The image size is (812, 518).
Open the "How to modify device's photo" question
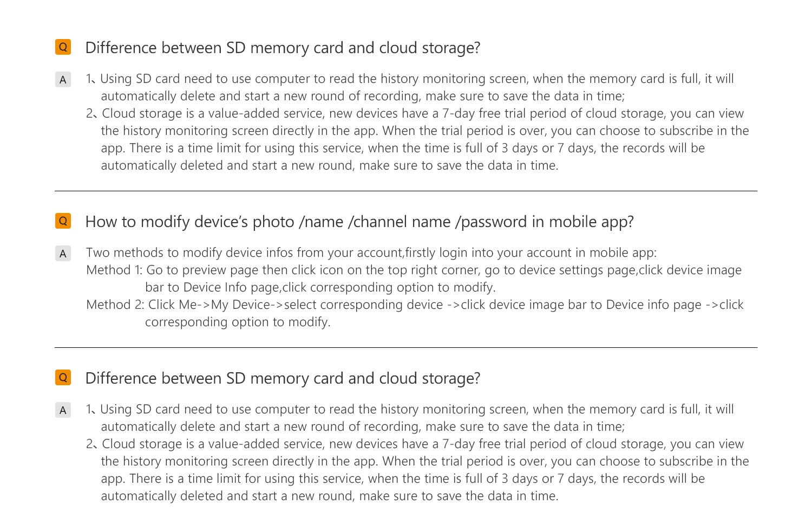click(359, 222)
